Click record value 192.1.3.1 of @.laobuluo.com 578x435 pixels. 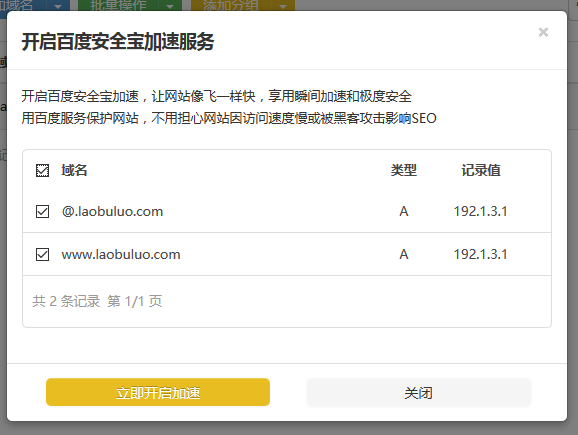click(x=480, y=212)
